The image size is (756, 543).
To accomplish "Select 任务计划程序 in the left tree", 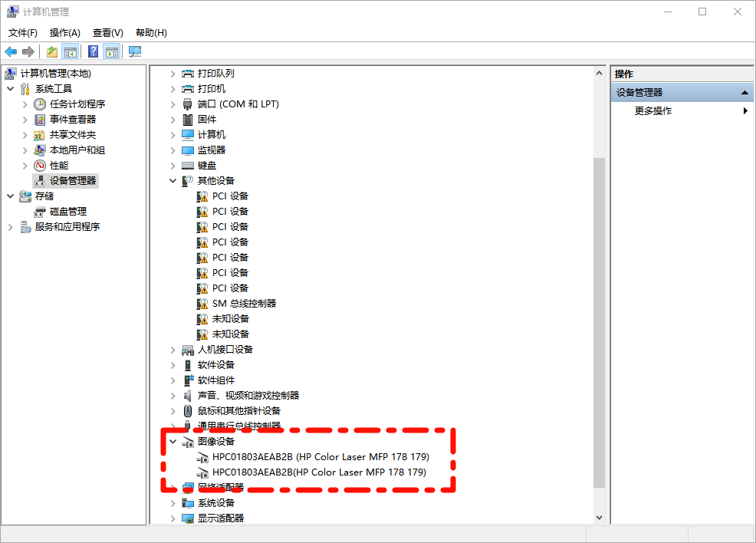I will click(77, 104).
